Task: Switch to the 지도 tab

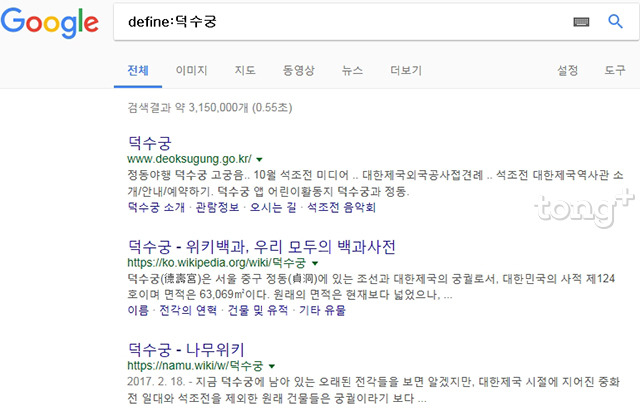Action: point(245,70)
